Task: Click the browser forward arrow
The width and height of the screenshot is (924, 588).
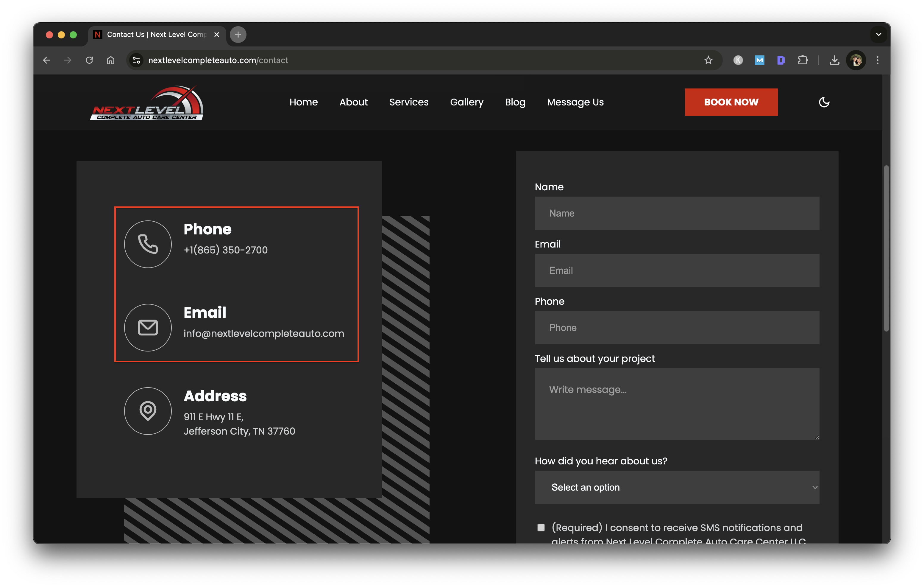Action: pyautogui.click(x=68, y=60)
